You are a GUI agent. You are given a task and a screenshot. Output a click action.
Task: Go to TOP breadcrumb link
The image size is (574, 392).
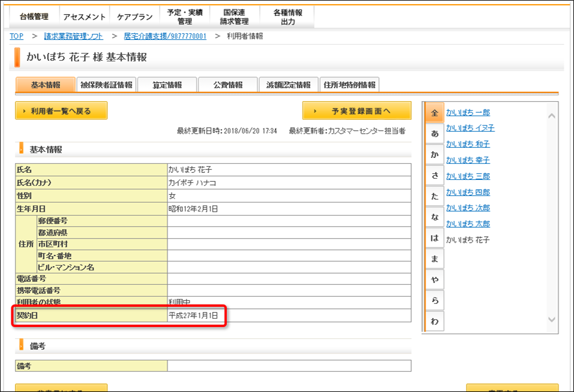point(17,36)
